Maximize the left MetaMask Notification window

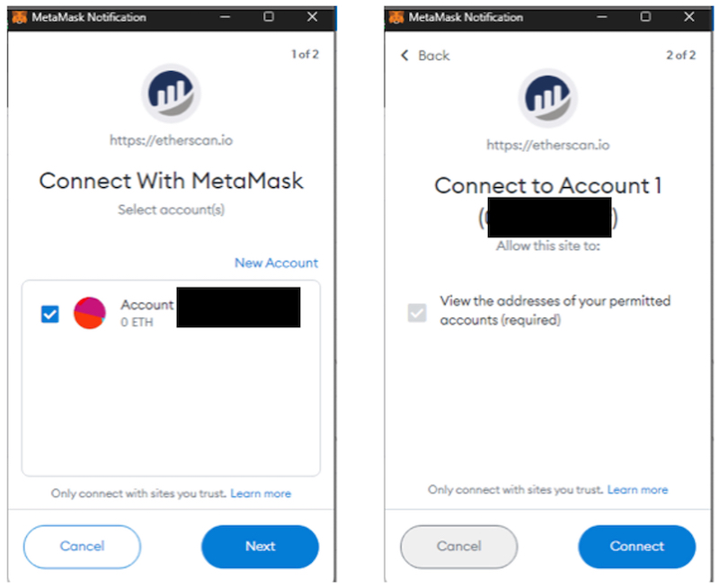click(x=269, y=17)
